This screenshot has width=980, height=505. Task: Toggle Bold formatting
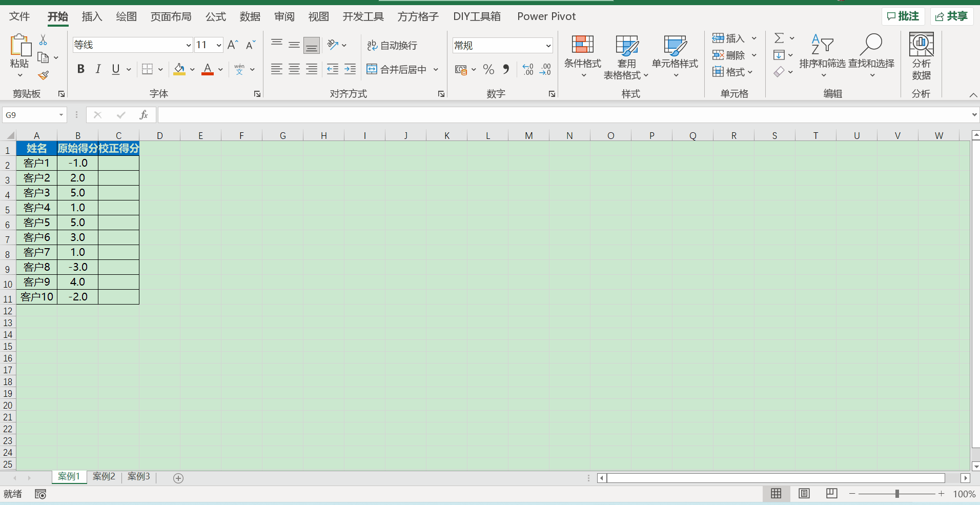pos(80,69)
